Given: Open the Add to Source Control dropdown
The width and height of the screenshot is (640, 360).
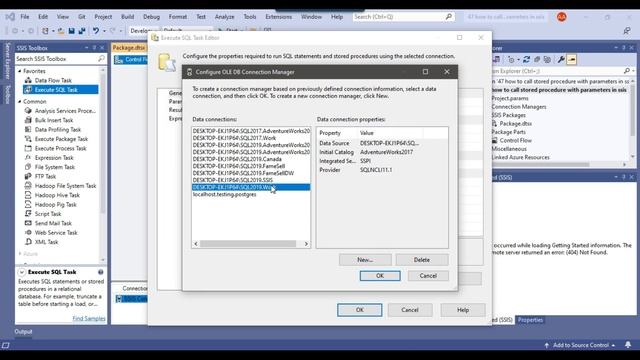Looking at the screenshot, I should pos(580,345).
